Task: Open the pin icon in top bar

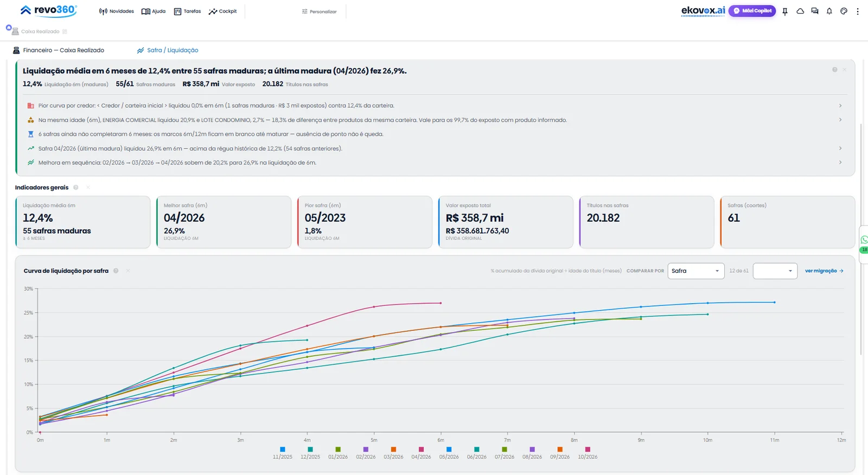Action: (784, 11)
